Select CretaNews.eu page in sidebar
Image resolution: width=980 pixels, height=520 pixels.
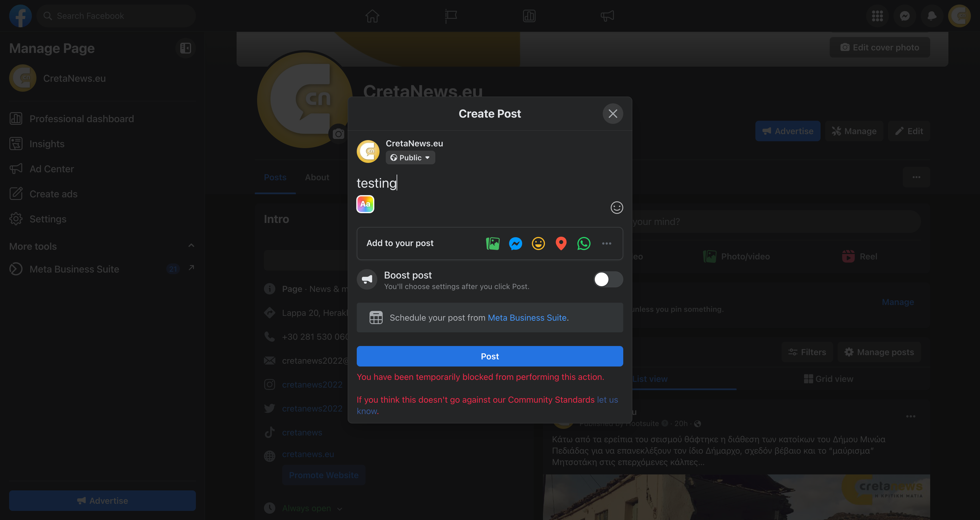pyautogui.click(x=102, y=78)
